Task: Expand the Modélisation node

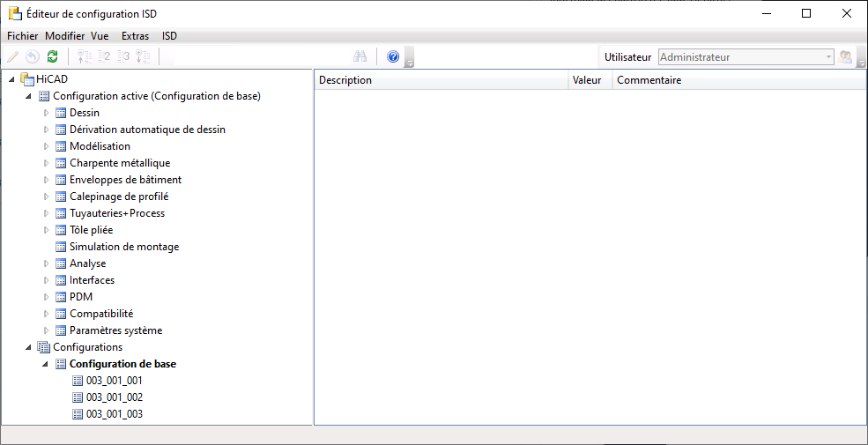Action: (47, 146)
